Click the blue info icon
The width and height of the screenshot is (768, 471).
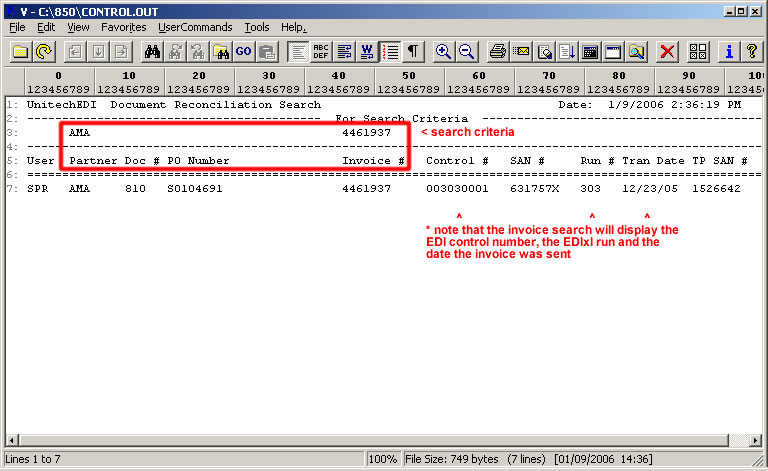click(x=730, y=51)
